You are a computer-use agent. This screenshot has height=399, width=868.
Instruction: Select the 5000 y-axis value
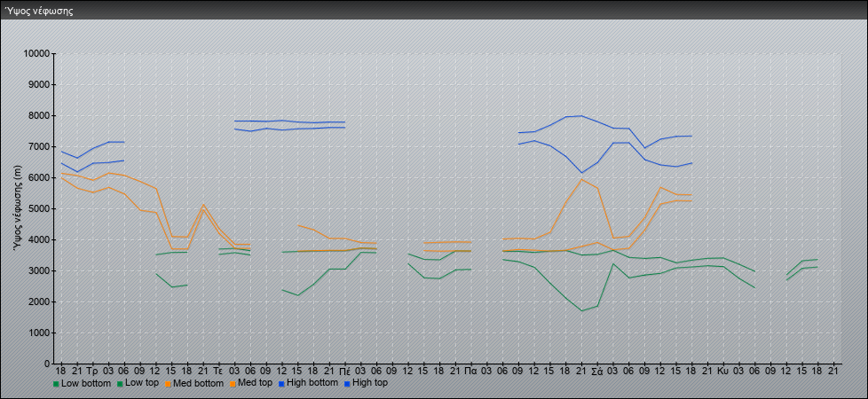click(38, 208)
